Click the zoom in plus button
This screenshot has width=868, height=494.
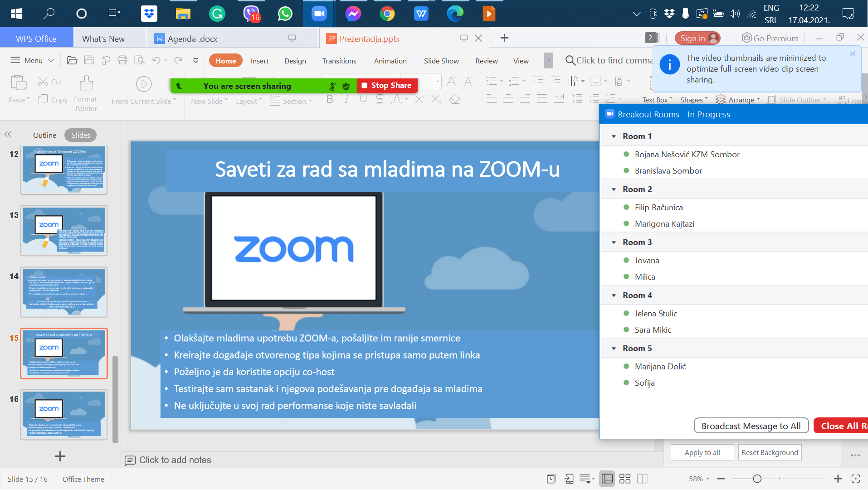pyautogui.click(x=838, y=479)
